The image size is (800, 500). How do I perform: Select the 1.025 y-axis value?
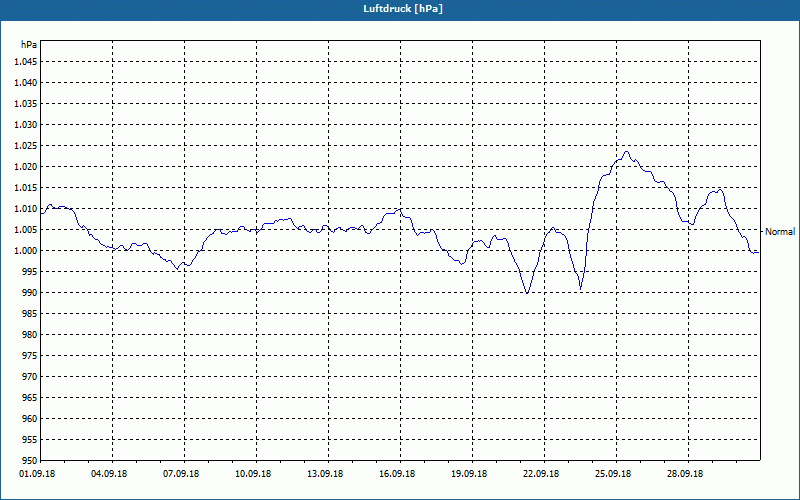click(26, 145)
